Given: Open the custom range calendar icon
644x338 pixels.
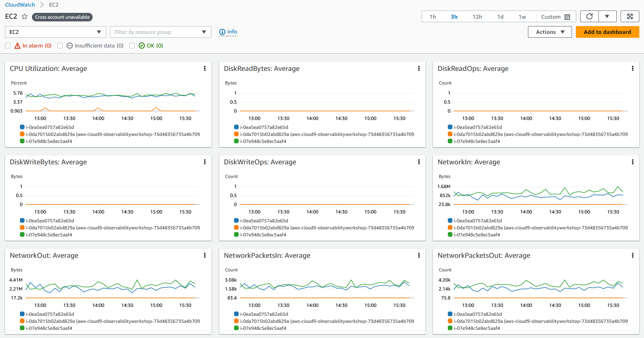Looking at the screenshot, I should click(567, 17).
